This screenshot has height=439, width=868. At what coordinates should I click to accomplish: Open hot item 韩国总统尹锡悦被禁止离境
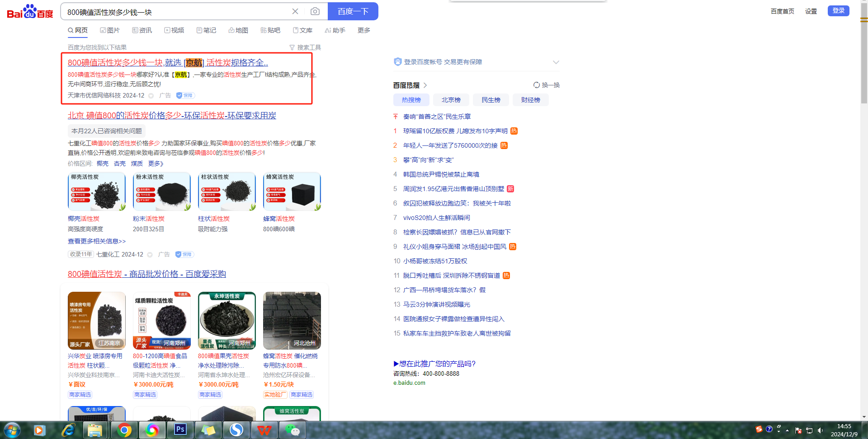click(441, 174)
